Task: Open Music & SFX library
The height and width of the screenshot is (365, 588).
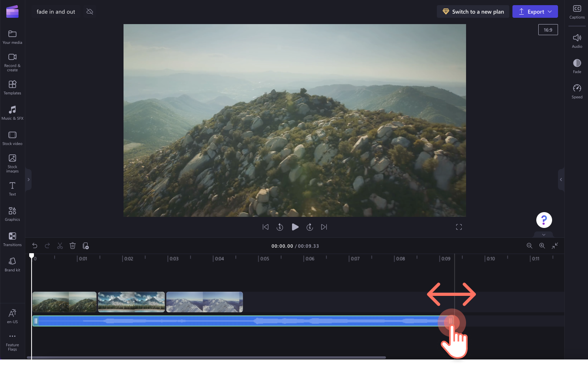Action: tap(12, 113)
